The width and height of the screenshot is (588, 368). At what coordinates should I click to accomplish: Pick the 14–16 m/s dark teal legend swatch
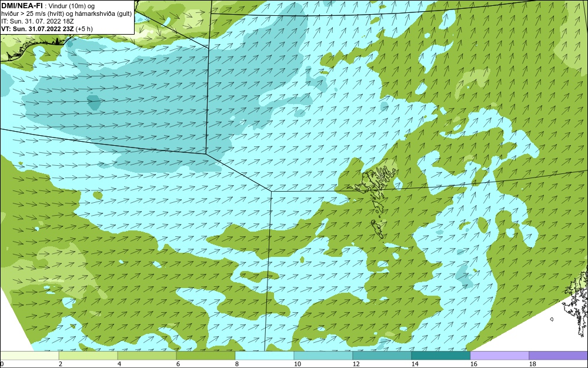[440, 355]
